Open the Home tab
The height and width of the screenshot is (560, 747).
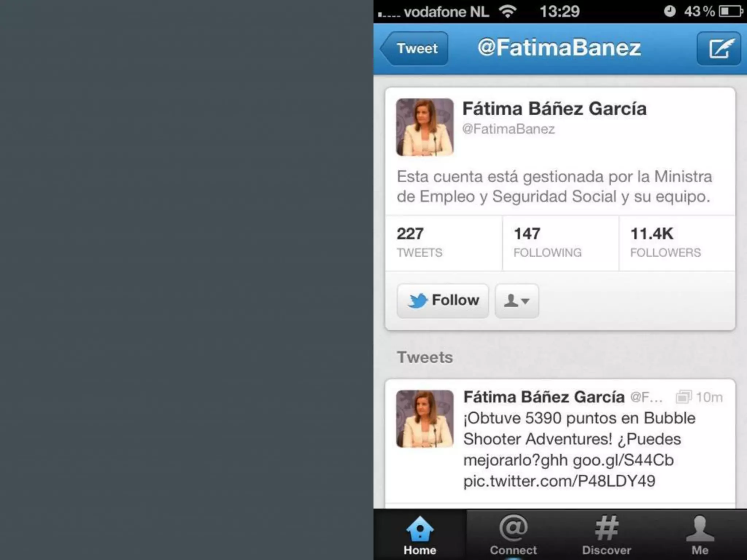pos(420,535)
